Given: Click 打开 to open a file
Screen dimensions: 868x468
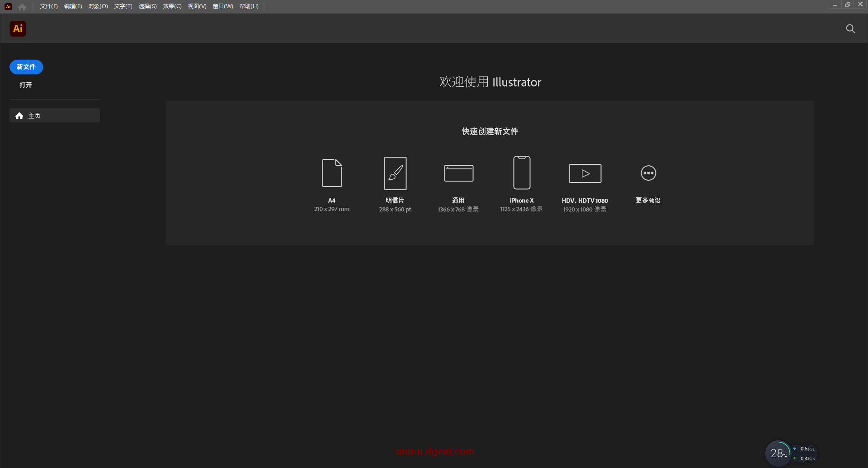Looking at the screenshot, I should pyautogui.click(x=25, y=84).
